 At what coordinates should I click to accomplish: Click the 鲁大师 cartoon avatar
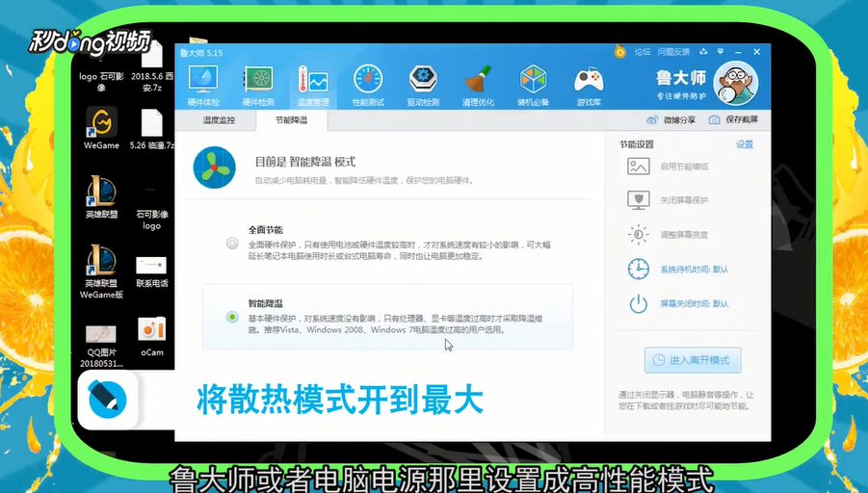pos(736,83)
